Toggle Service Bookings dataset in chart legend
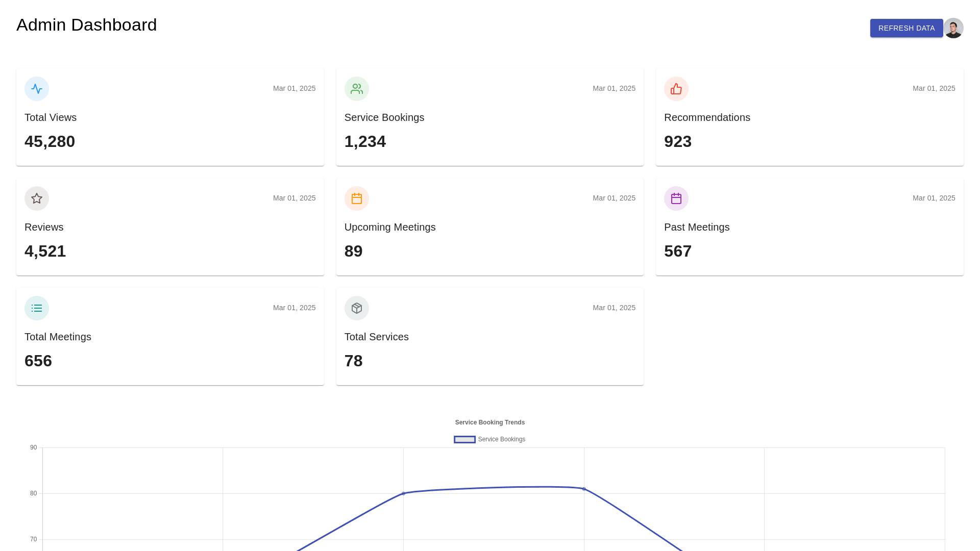 501,439
